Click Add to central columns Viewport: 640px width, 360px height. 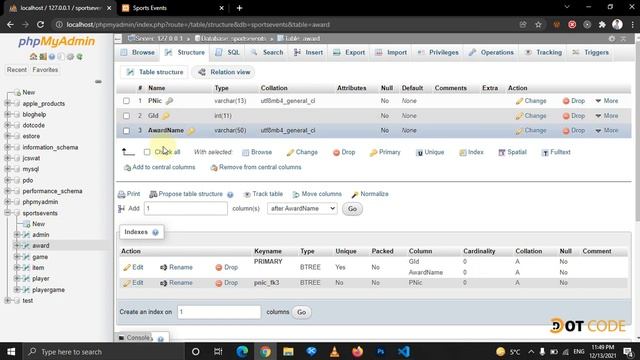click(160, 167)
